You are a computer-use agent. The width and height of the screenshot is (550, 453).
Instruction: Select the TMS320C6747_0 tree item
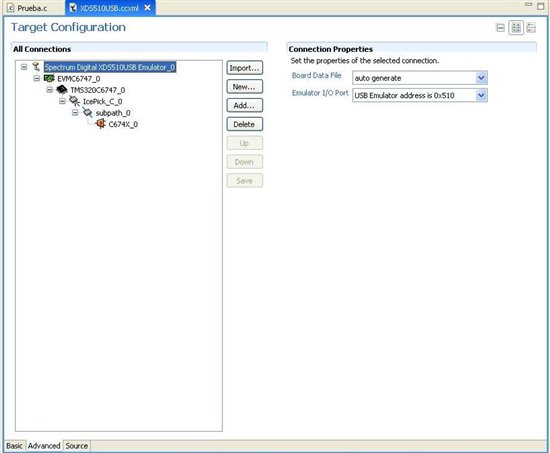pos(98,90)
